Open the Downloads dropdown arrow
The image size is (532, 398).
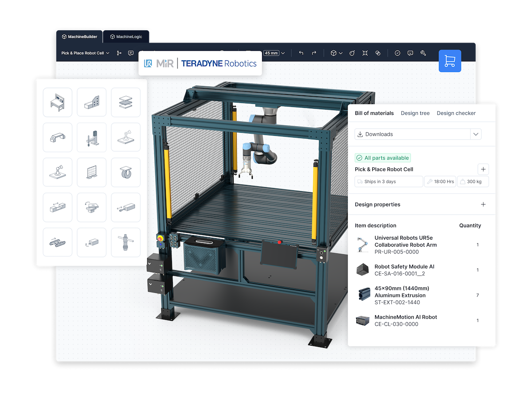tap(476, 134)
